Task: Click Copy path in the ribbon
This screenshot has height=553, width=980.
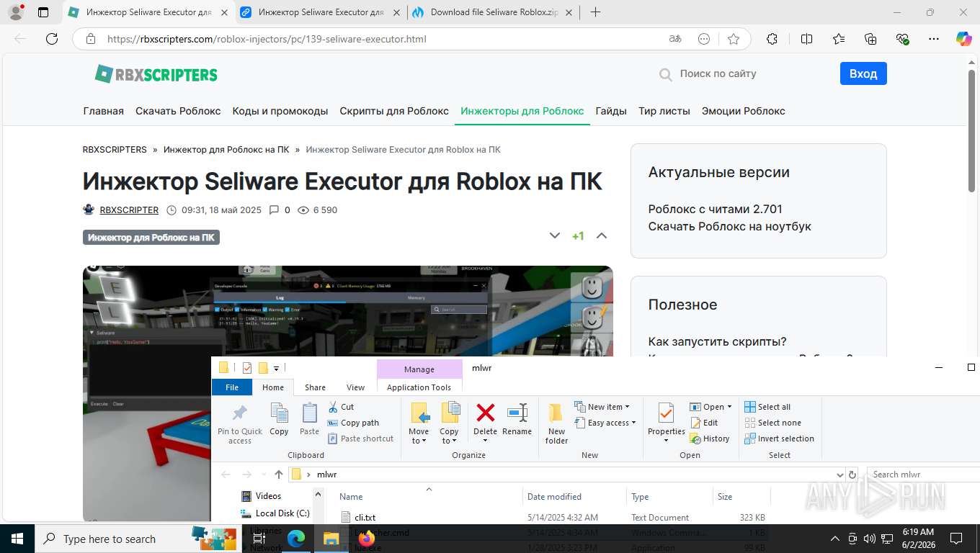Action: [353, 423]
